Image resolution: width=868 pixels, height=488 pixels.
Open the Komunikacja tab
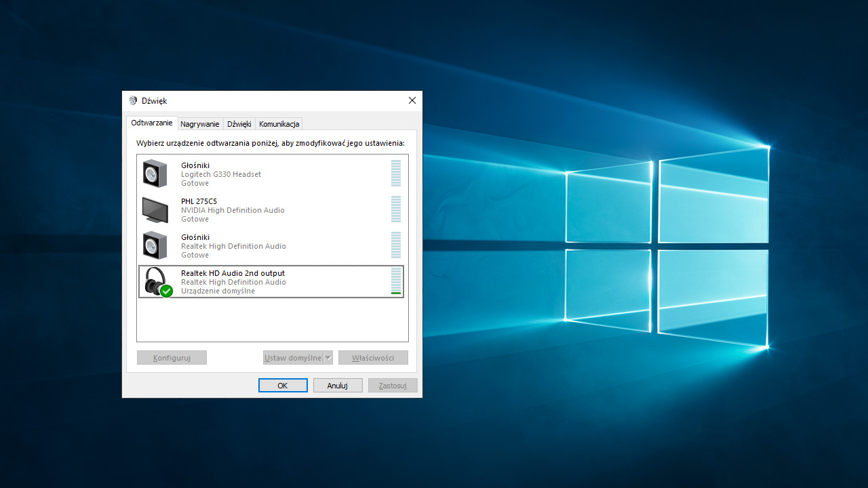(x=279, y=124)
